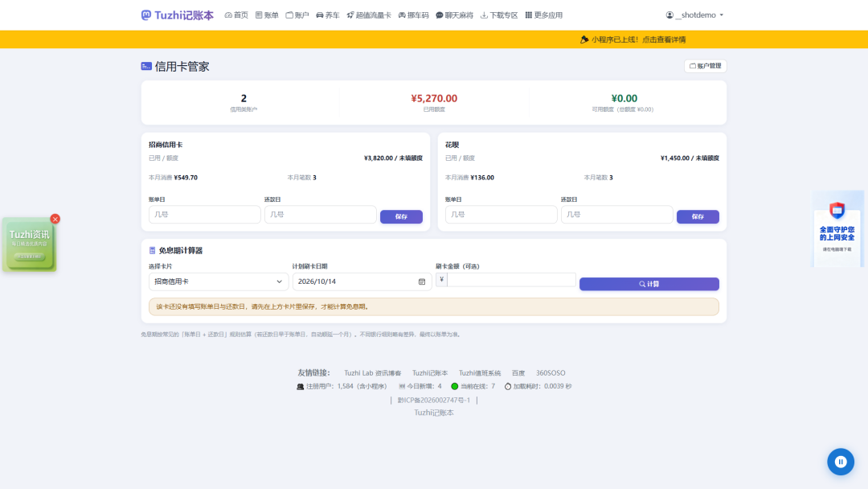The width and height of the screenshot is (868, 489).
Task: Focus the 还款日 field of 花呗
Action: tap(616, 214)
